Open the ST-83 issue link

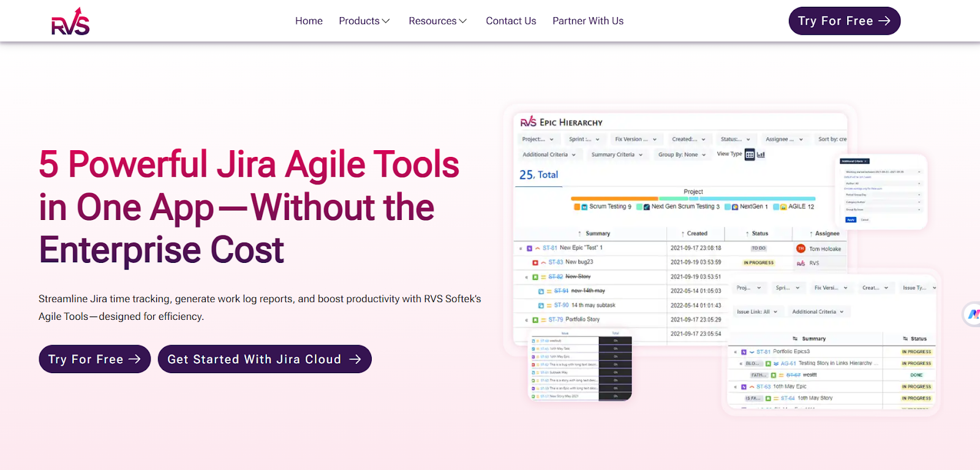point(556,262)
